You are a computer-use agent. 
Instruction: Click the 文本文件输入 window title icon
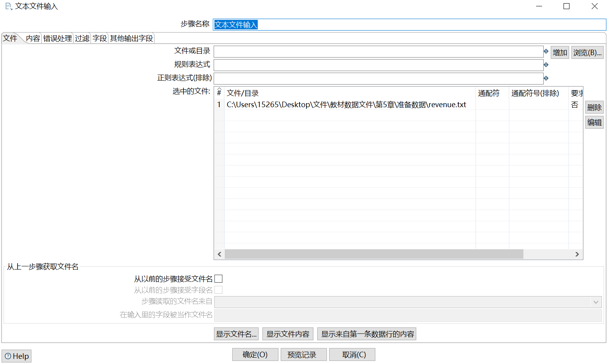pos(9,6)
